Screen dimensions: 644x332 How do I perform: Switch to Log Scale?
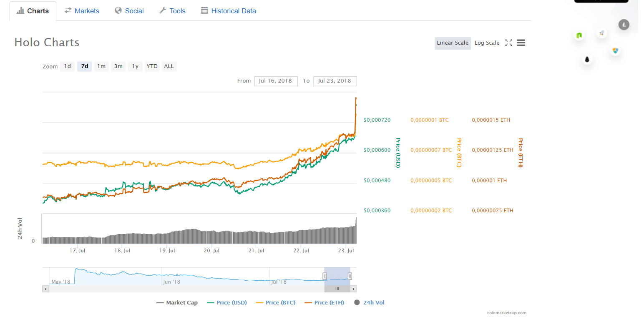click(487, 43)
